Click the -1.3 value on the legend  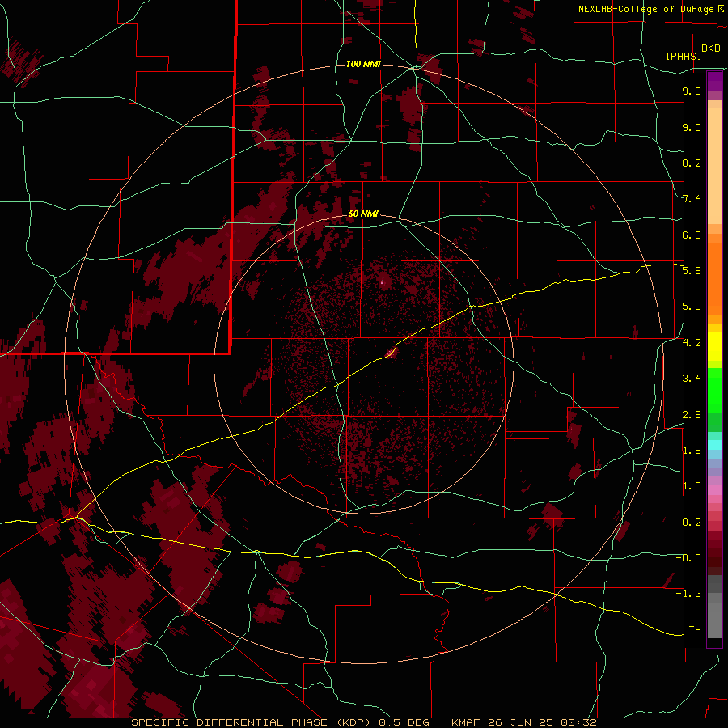click(688, 594)
